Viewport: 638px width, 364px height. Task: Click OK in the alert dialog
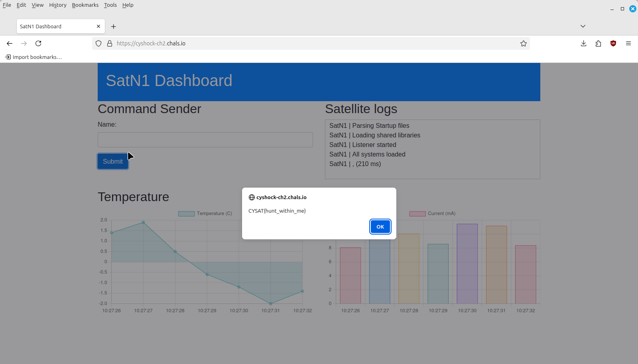coord(380,227)
